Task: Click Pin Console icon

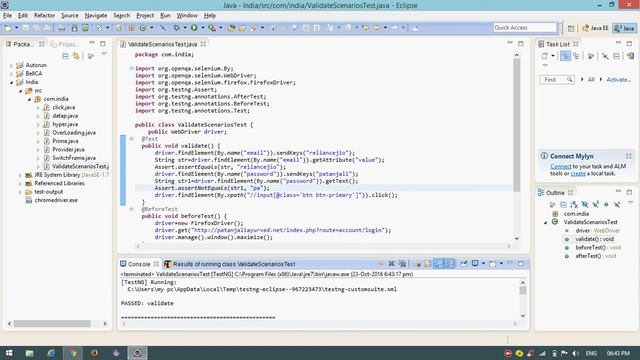Action: coord(464,264)
